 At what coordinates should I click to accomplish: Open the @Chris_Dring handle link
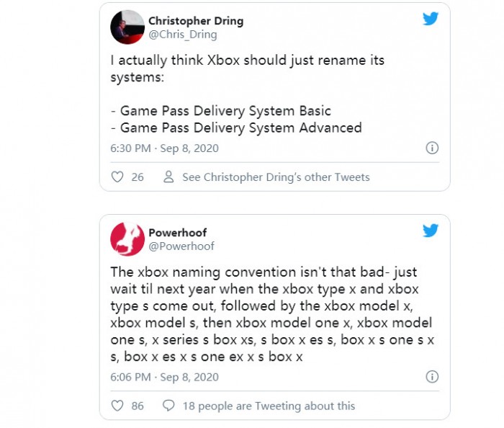[x=182, y=35]
